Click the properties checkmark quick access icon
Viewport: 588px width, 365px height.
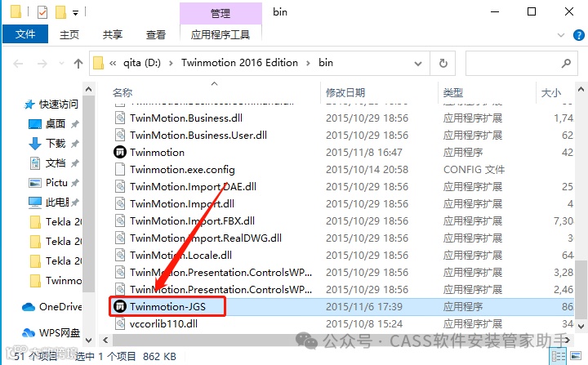tap(42, 12)
